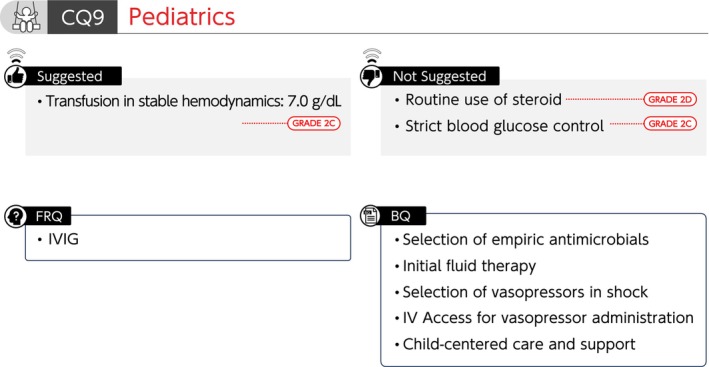Select the CQ9 label tab
The width and height of the screenshot is (709, 367).
[x=82, y=17]
